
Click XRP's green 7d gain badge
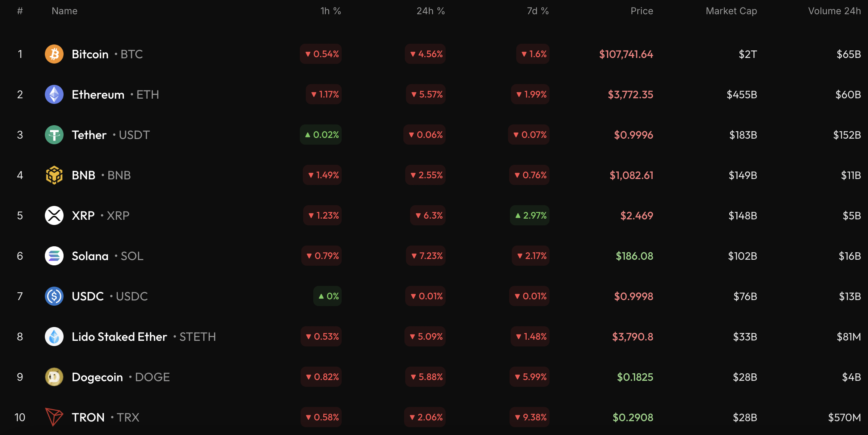(529, 215)
